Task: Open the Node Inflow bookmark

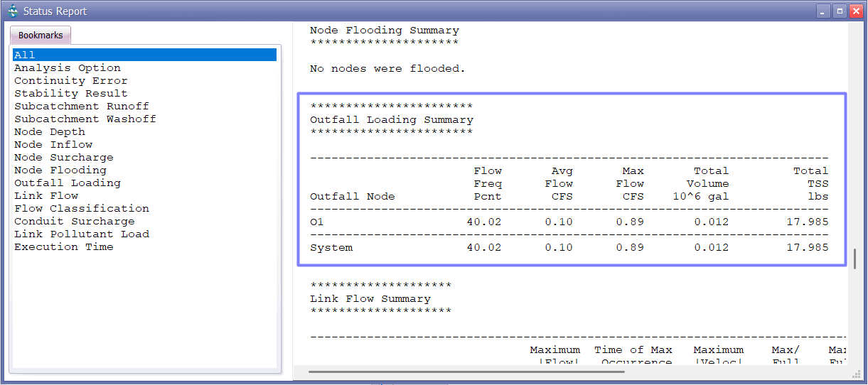Action: coord(53,144)
